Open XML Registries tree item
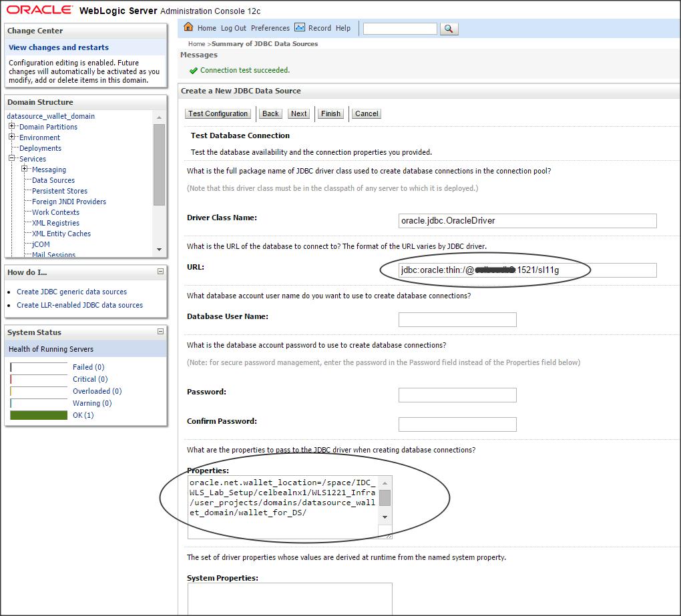 click(55, 223)
